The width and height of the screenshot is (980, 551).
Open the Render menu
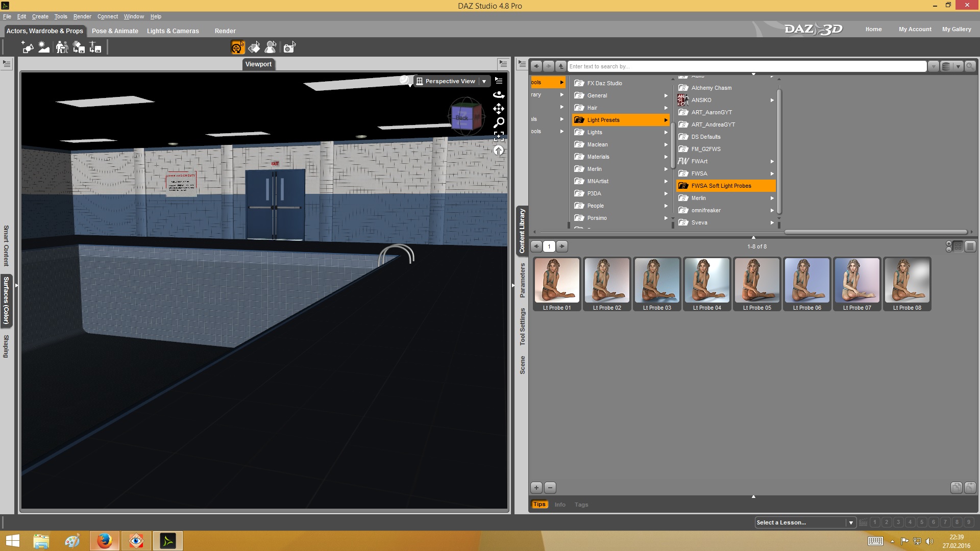tap(82, 16)
